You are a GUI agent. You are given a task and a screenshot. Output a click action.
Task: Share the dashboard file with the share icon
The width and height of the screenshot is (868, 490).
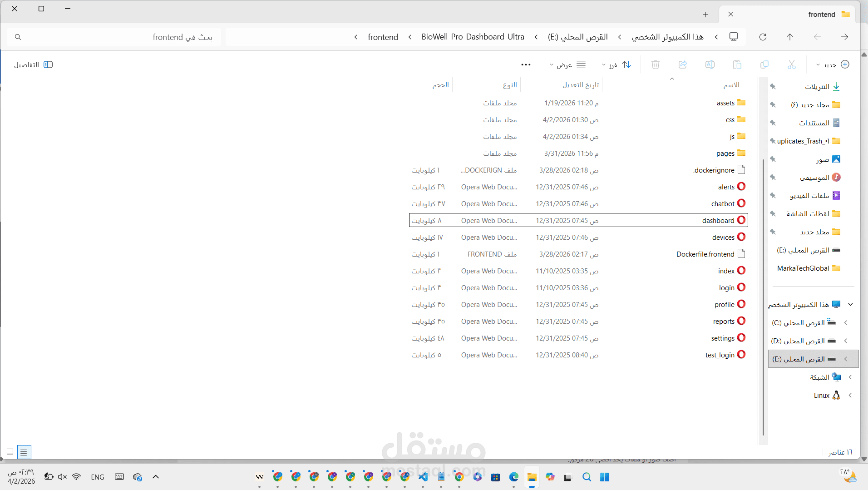[683, 64]
